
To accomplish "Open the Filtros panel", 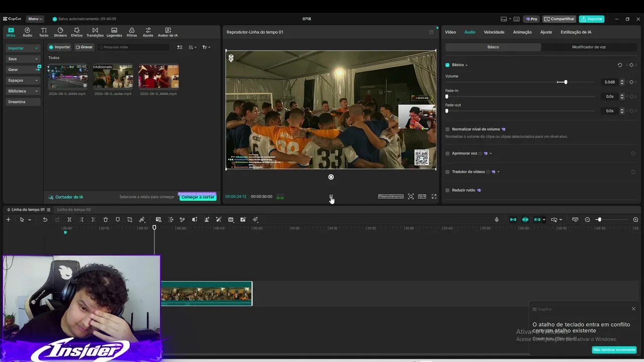I will pyautogui.click(x=132, y=32).
